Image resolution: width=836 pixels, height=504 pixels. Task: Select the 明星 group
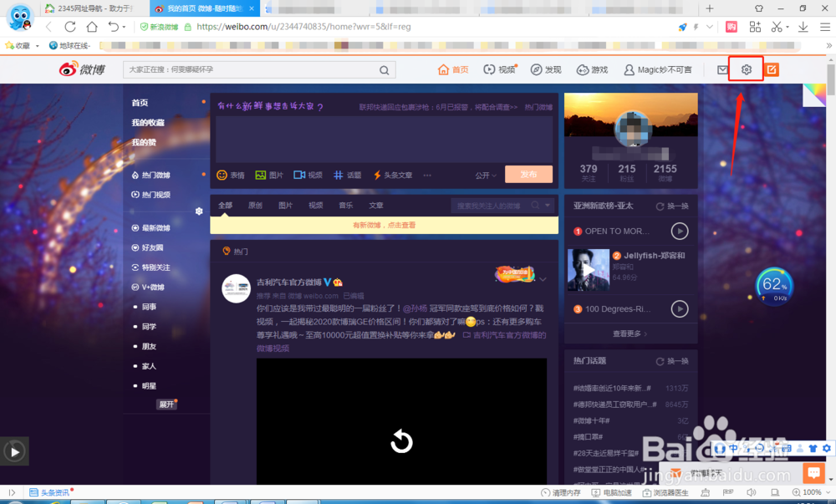coord(149,385)
